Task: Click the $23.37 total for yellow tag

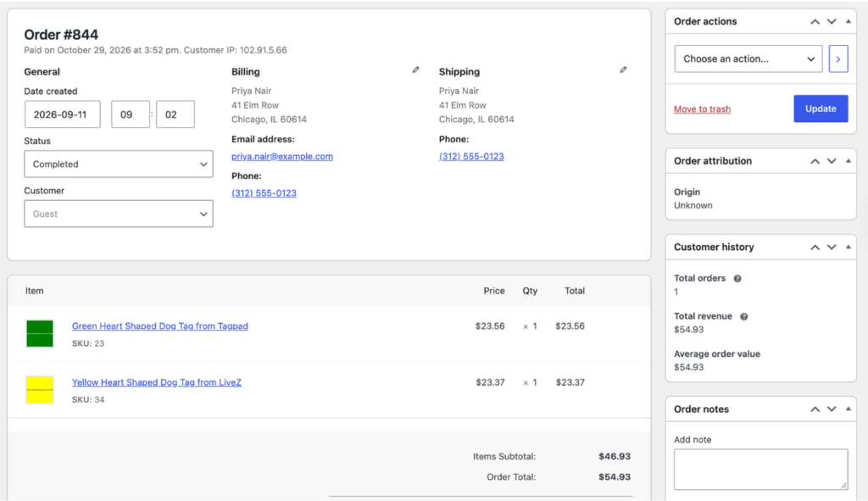Action: point(570,382)
